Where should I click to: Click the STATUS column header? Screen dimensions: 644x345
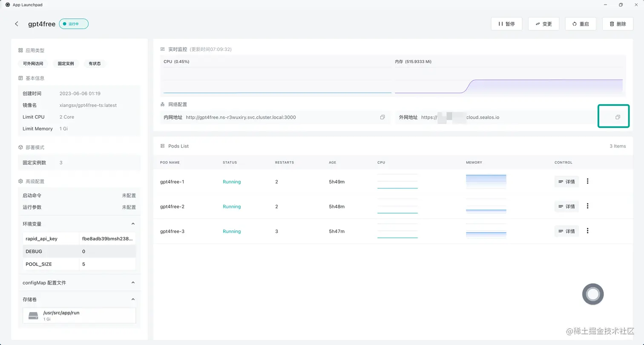(x=230, y=163)
